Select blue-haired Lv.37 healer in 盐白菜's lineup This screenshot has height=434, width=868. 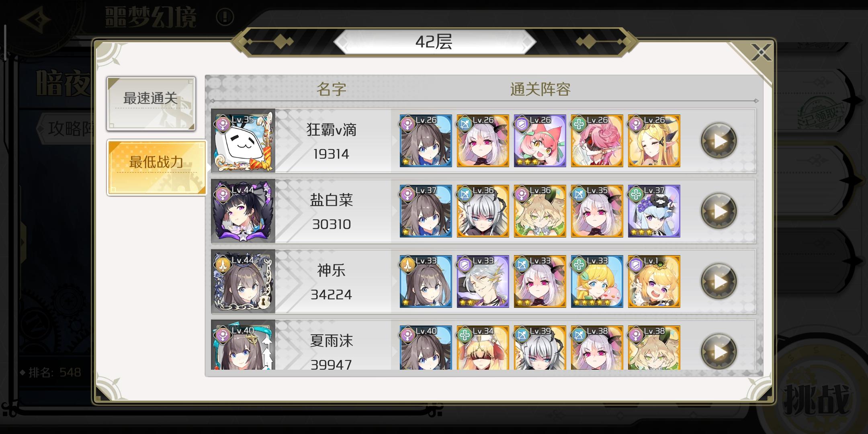click(654, 211)
